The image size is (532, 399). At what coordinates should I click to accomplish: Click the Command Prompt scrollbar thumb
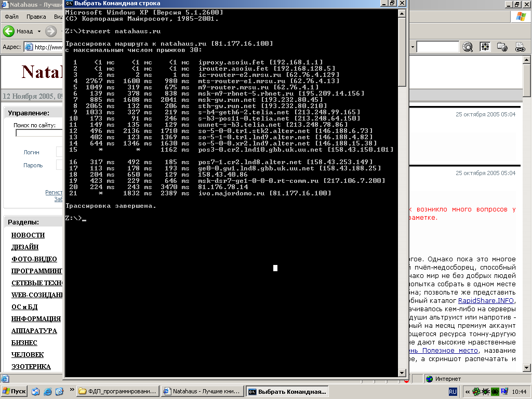[x=402, y=52]
